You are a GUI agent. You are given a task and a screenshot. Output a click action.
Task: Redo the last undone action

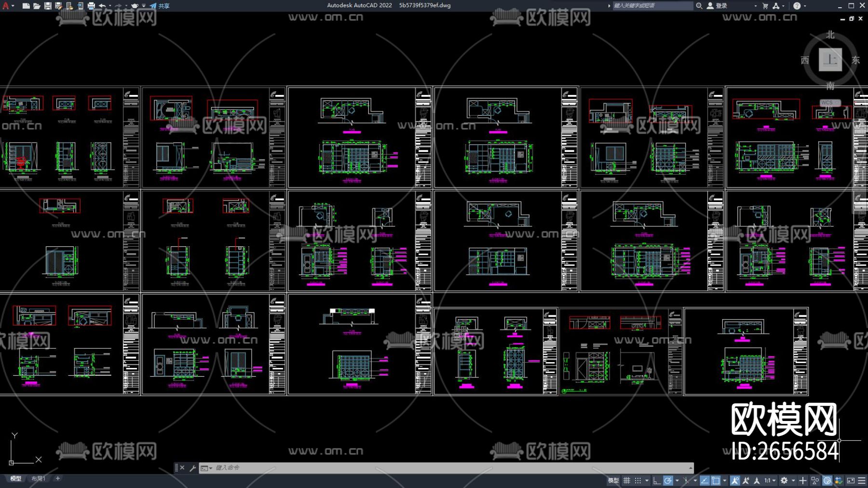tap(118, 6)
